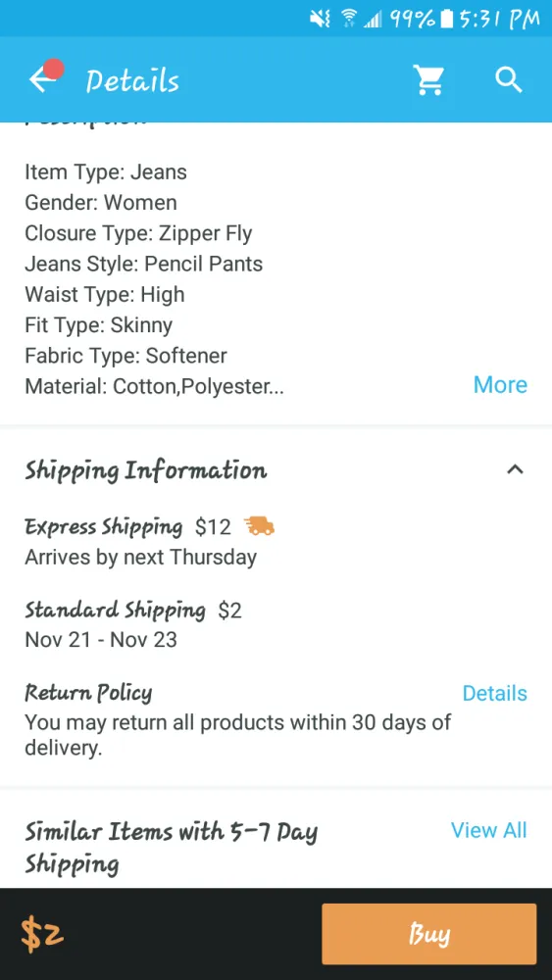
Task: Tap the Shipping Information heading
Action: (x=146, y=470)
